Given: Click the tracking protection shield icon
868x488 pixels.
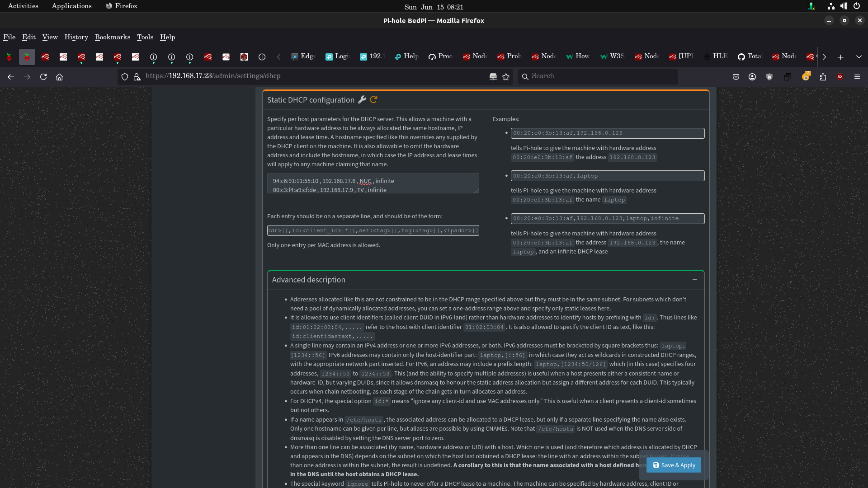Looking at the screenshot, I should point(125,77).
